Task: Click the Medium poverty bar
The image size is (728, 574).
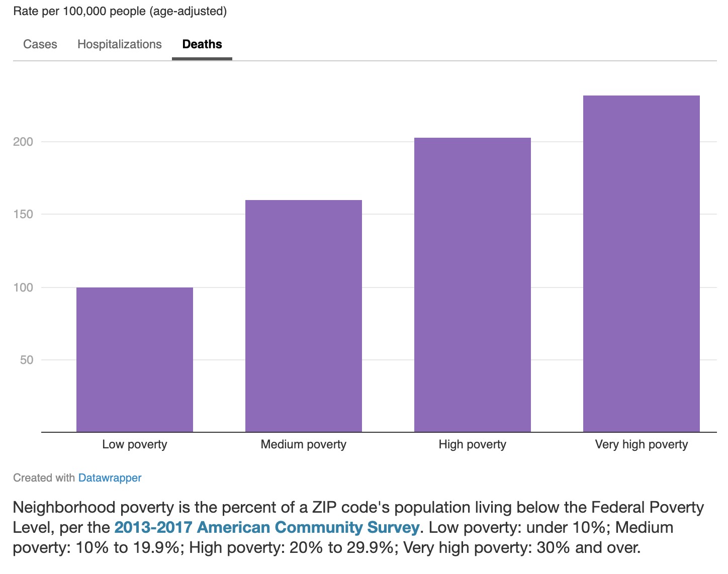Action: pos(304,316)
